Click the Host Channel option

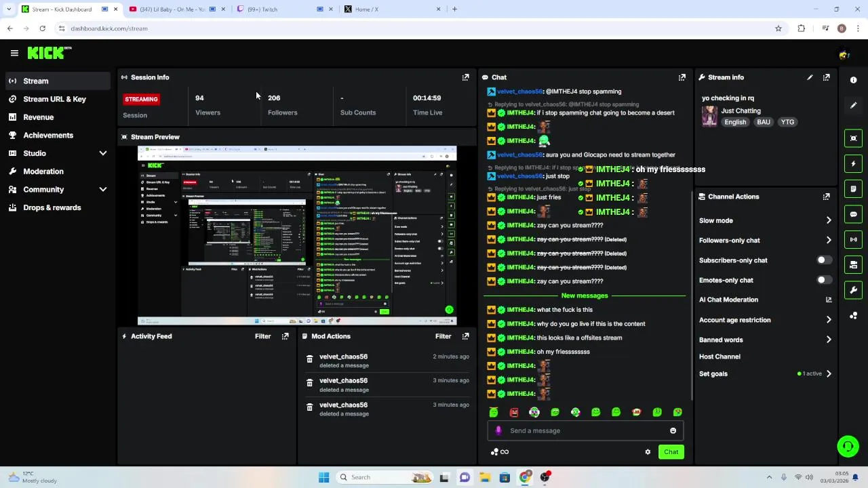tap(719, 357)
